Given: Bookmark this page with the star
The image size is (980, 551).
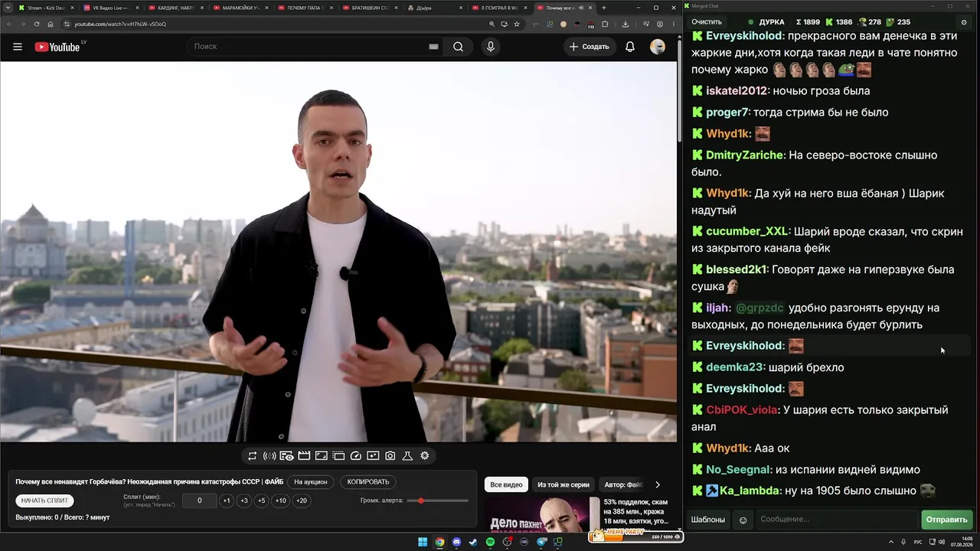Looking at the screenshot, I should point(517,24).
